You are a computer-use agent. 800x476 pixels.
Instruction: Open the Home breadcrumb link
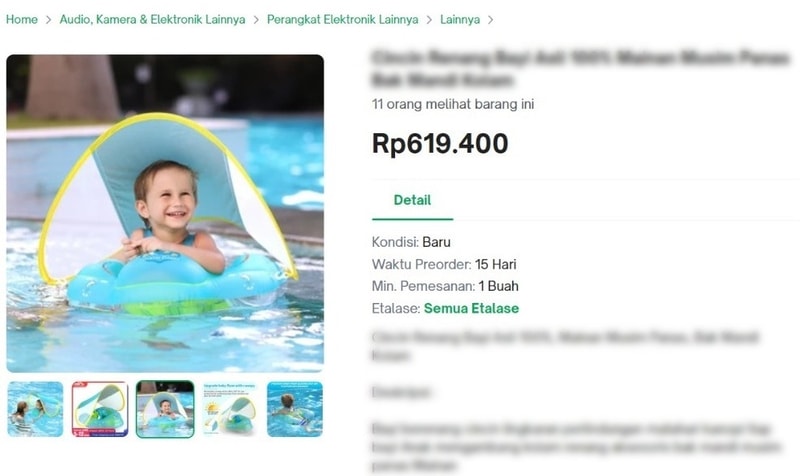click(x=21, y=19)
